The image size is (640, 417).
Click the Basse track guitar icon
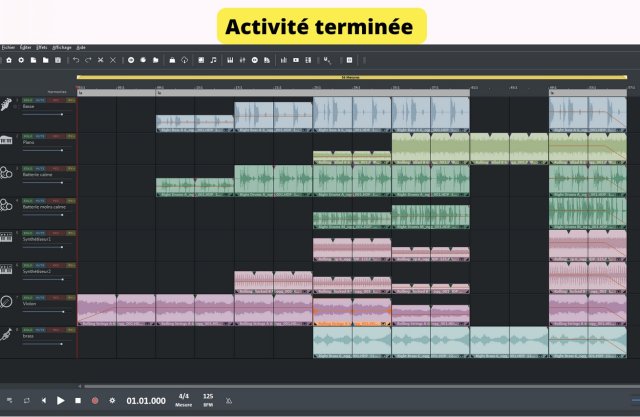6,107
